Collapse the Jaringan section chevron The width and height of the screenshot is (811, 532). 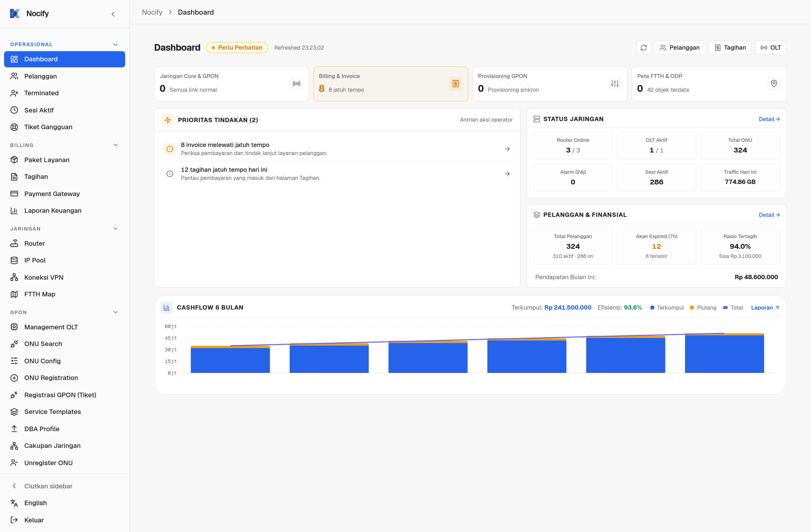(x=116, y=229)
